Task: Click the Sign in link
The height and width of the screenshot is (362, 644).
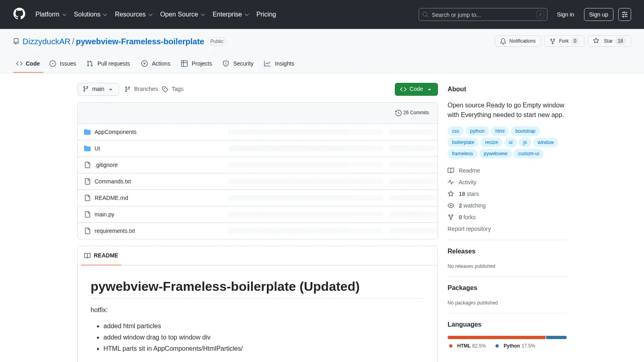Action: pyautogui.click(x=566, y=14)
